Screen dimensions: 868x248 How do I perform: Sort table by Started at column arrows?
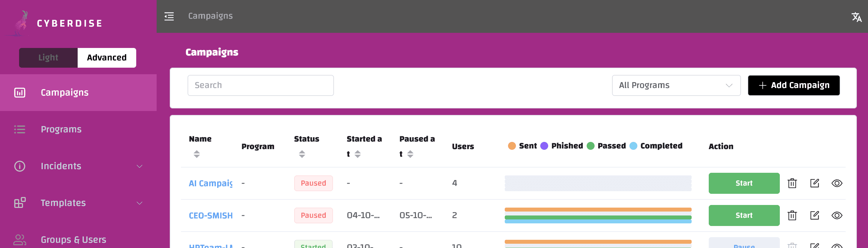tap(358, 154)
